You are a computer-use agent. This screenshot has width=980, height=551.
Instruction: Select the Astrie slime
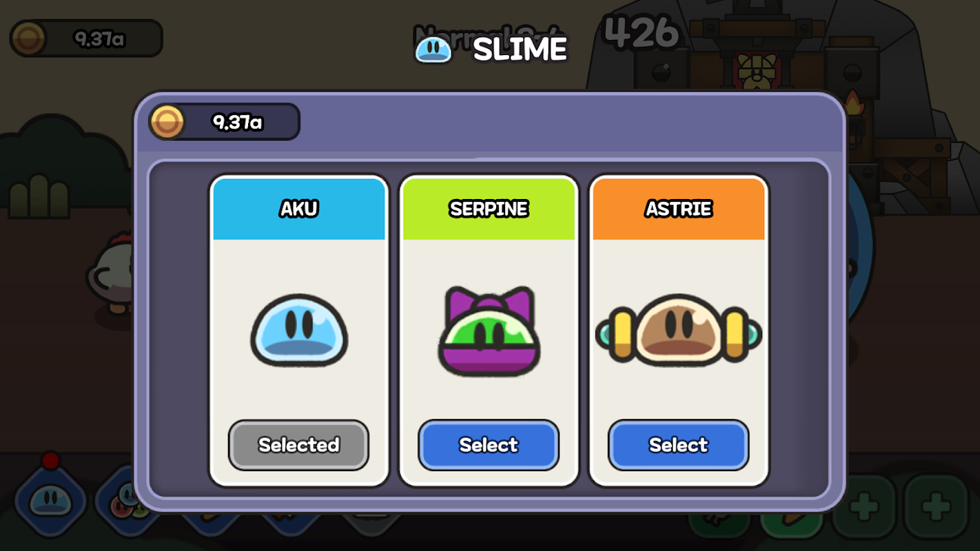click(x=678, y=445)
